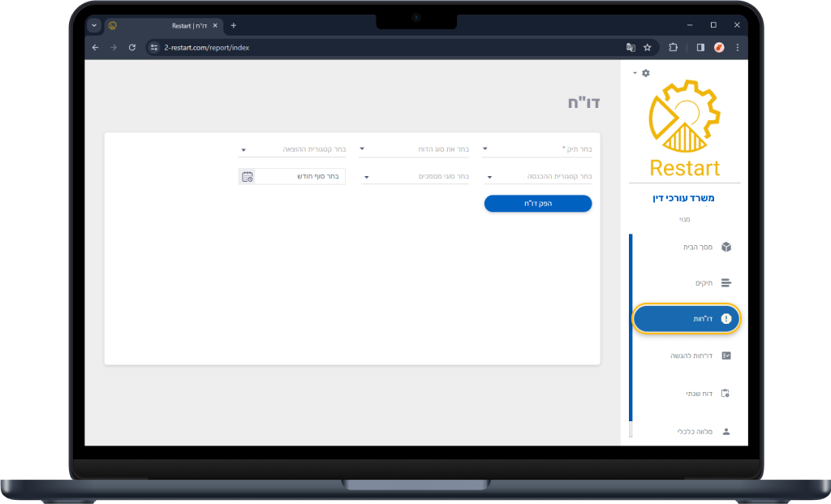Click the sidebar menu scrollbar
The image size is (831, 504).
tap(631, 328)
